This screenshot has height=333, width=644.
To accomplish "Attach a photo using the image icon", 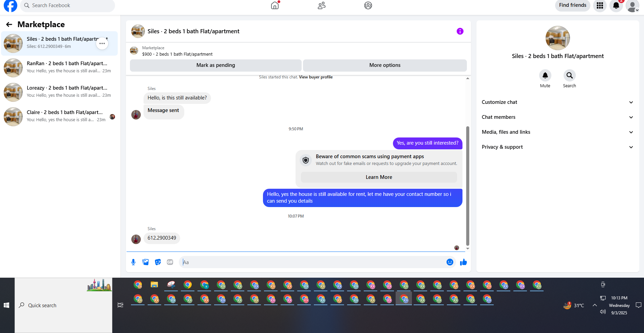I will pyautogui.click(x=146, y=262).
